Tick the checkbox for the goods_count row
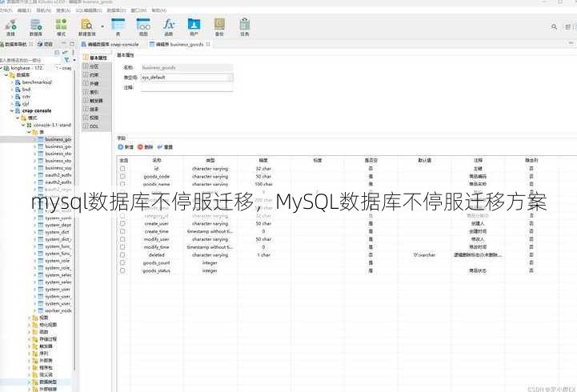 click(122, 262)
